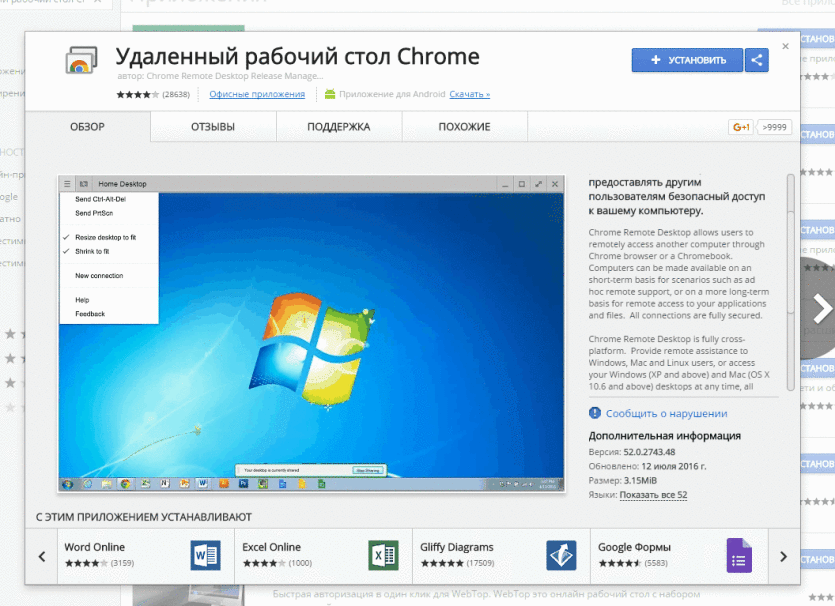The width and height of the screenshot is (835, 606).
Task: Show next related apps with right arrow
Action: (783, 557)
